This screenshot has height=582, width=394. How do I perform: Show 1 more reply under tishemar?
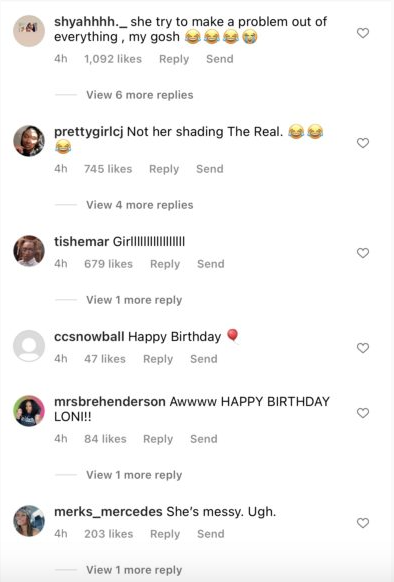click(x=134, y=300)
